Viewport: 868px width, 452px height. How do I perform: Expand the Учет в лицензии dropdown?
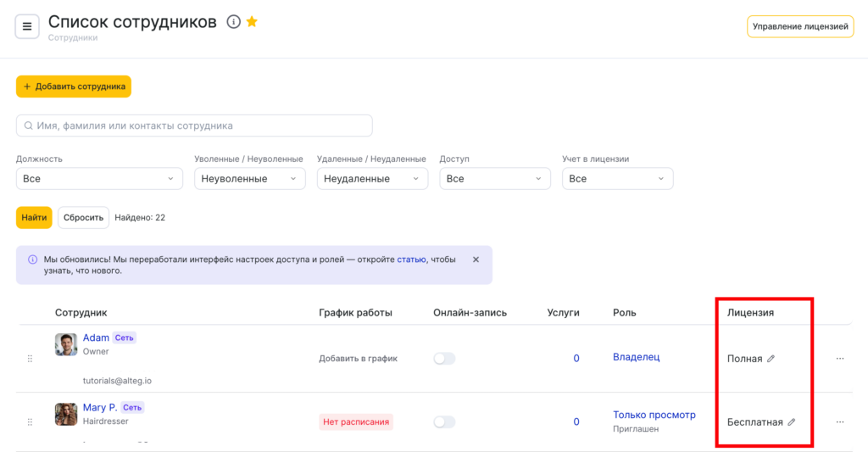pos(618,179)
